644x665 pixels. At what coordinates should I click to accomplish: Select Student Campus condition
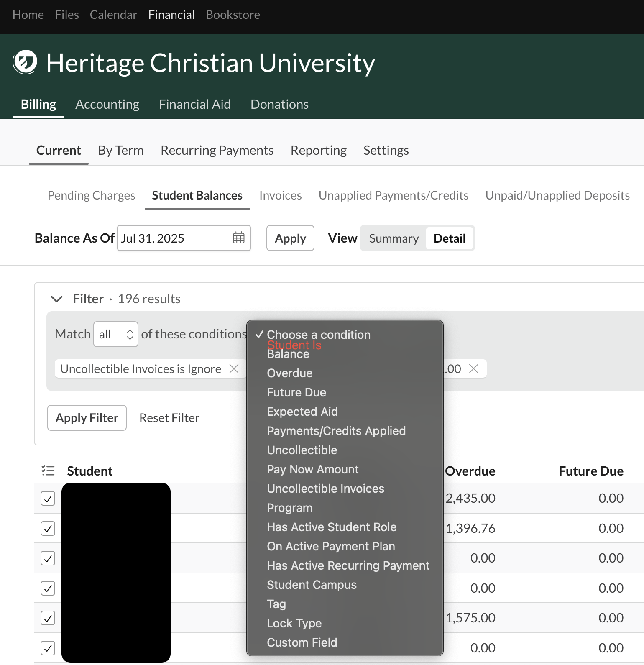(312, 585)
